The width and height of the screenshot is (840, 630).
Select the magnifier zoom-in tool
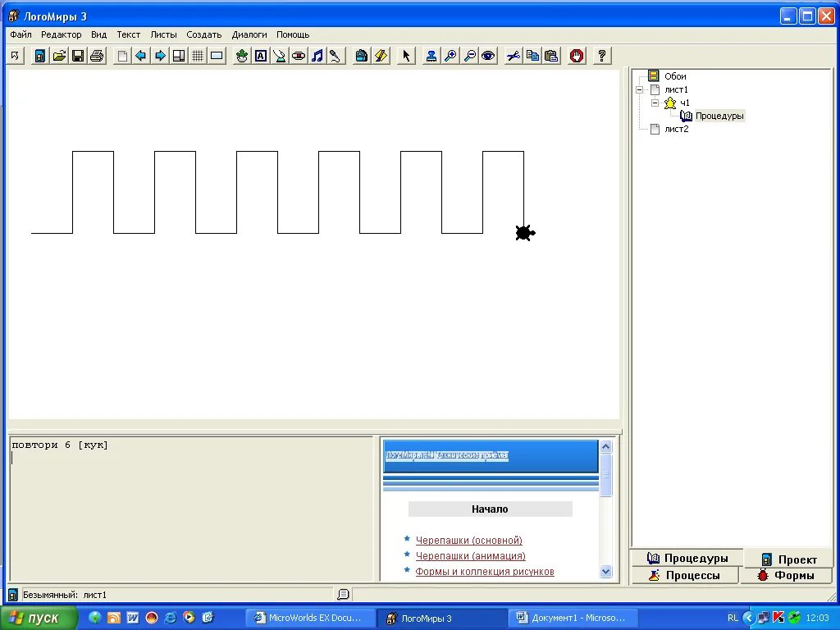pos(450,56)
